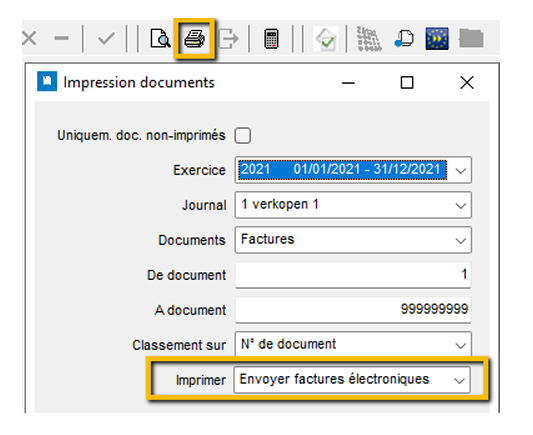Click the minus remove toolbar icon
The image size is (533, 435).
(62, 38)
